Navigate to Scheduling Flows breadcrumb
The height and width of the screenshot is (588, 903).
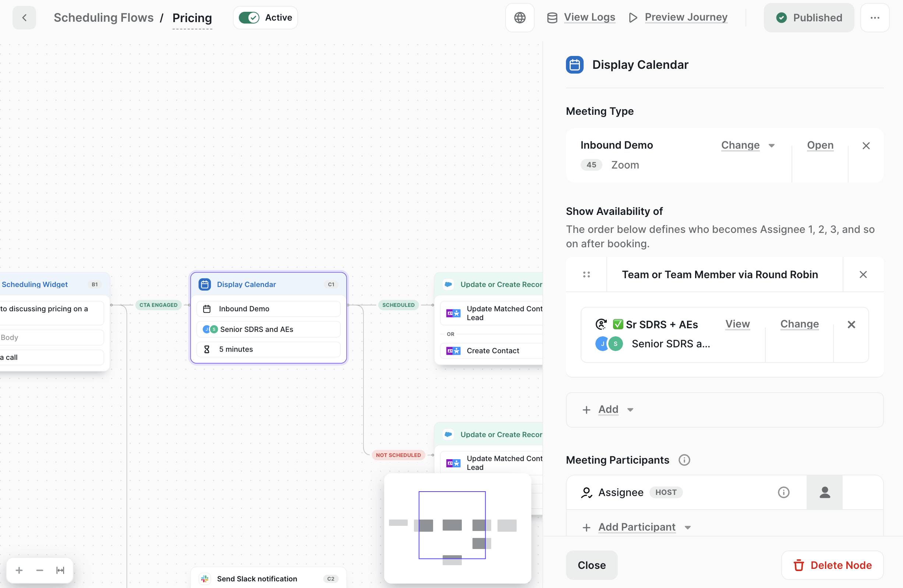point(103,18)
